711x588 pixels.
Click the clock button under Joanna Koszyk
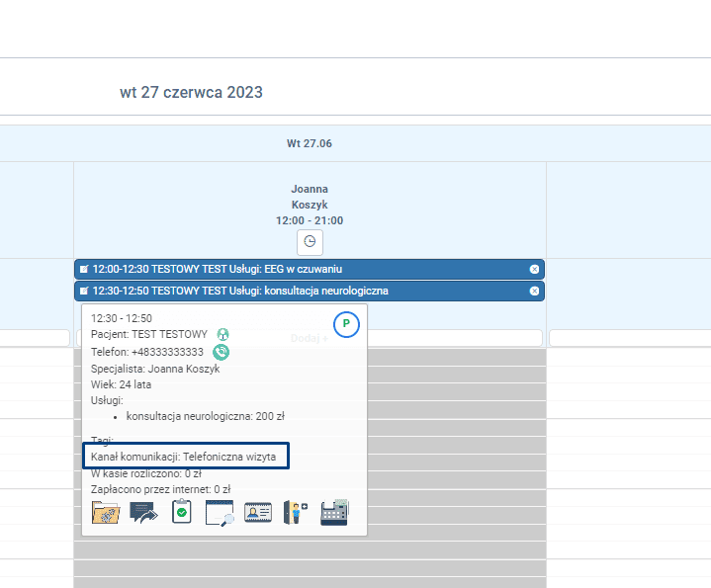click(310, 241)
